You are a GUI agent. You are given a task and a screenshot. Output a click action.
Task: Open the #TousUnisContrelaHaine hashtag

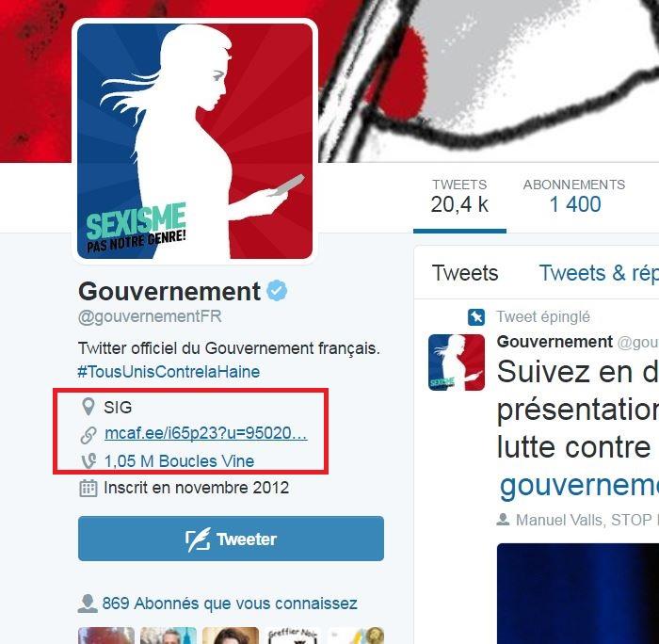pyautogui.click(x=169, y=372)
